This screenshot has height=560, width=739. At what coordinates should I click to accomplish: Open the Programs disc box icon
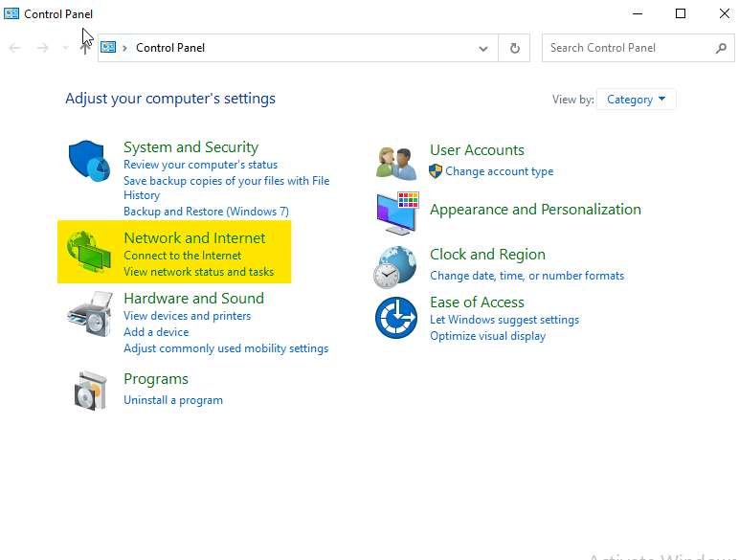91,391
